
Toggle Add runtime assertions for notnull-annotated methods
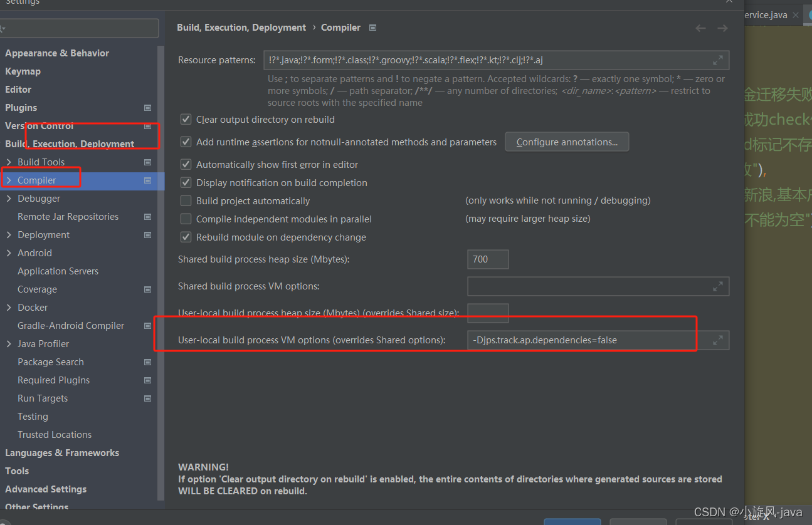[186, 142]
